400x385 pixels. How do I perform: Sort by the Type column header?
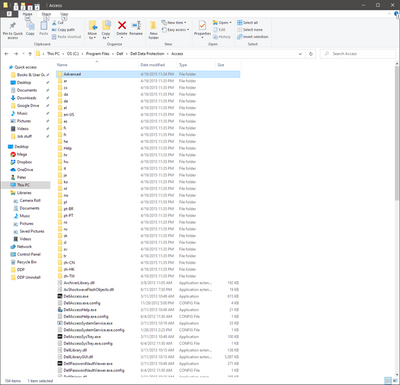pyautogui.click(x=196, y=65)
